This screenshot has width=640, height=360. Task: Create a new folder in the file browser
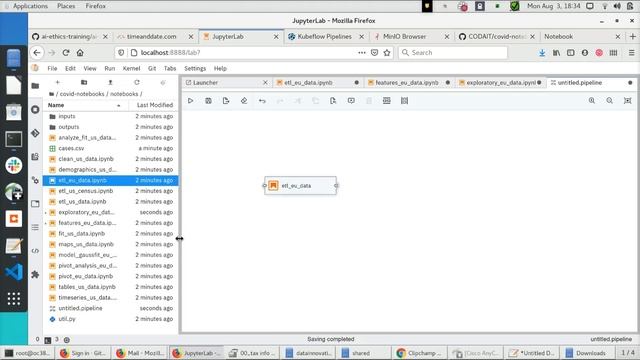click(x=84, y=82)
